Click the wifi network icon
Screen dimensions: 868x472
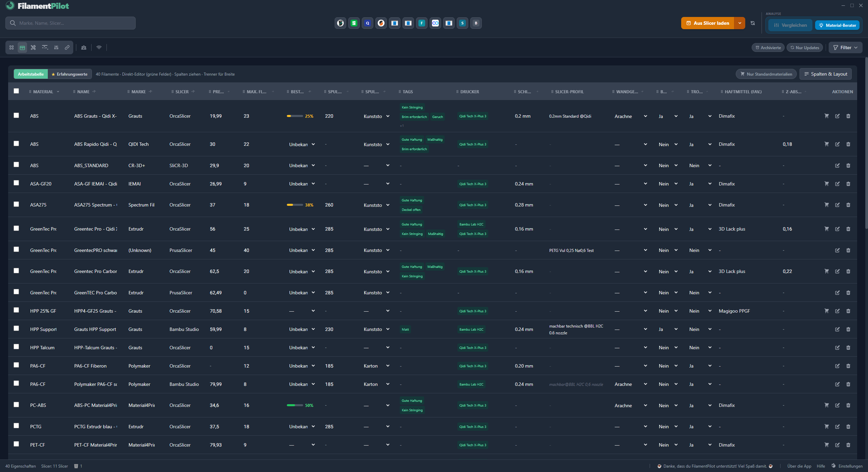click(x=99, y=47)
